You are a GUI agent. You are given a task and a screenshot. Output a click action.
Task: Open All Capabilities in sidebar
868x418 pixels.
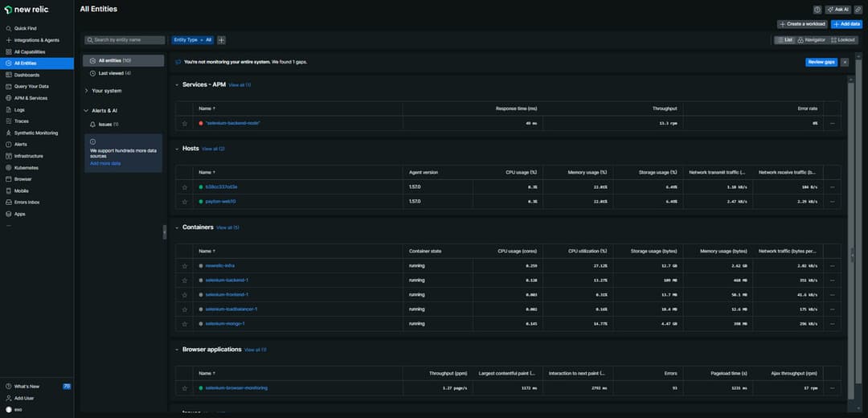[x=36, y=51]
